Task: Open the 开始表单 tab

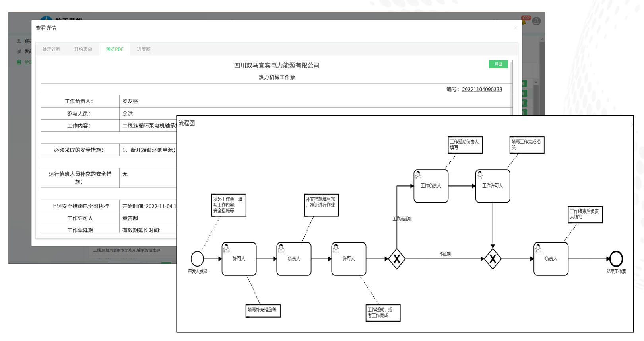Action: coord(83,49)
